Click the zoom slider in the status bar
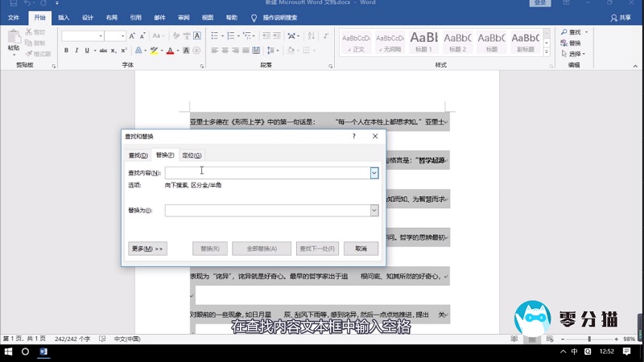The height and width of the screenshot is (362, 644). (590, 339)
